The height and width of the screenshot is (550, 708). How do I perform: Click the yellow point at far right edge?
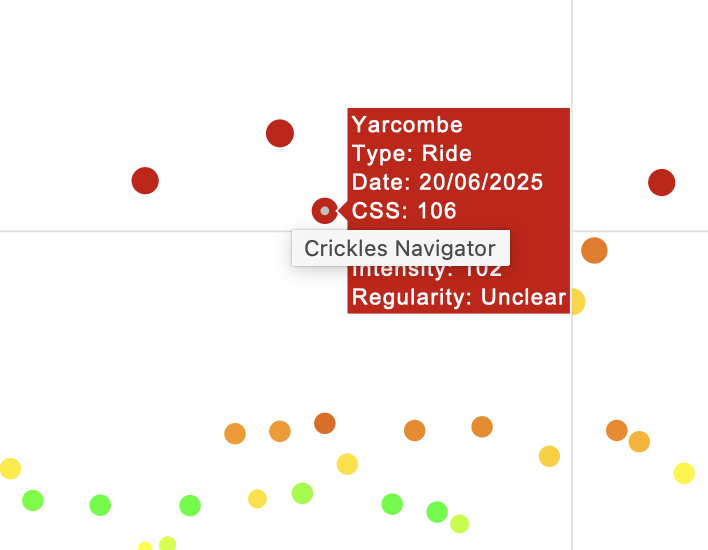point(684,473)
